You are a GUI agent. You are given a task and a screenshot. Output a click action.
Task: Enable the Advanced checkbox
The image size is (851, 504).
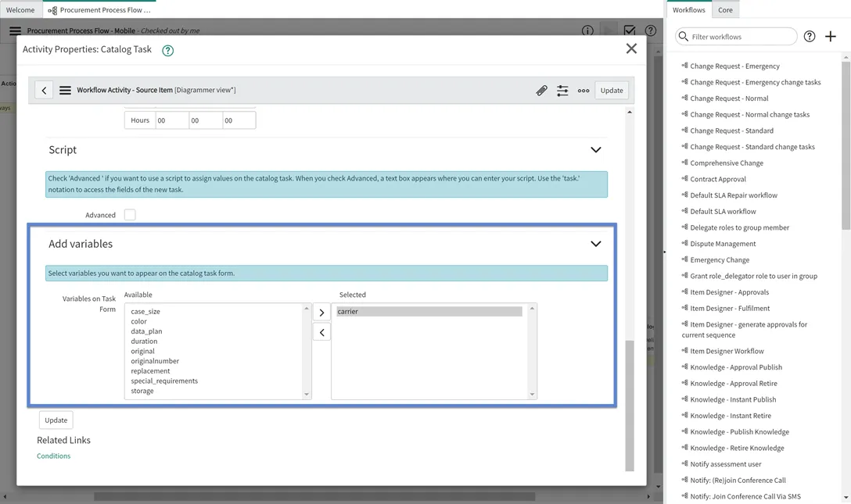point(130,215)
